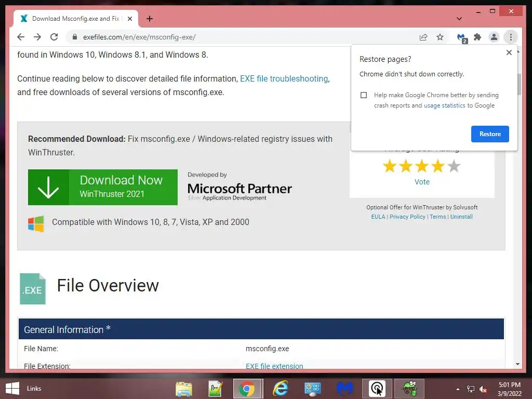Open the network tray icon
Screen dimensions: 532x399
471,389
